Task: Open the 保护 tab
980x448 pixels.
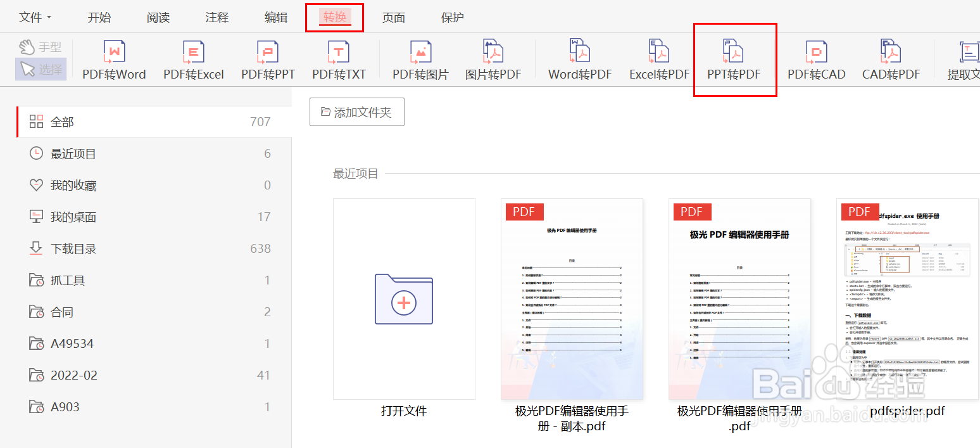Action: 453,17
